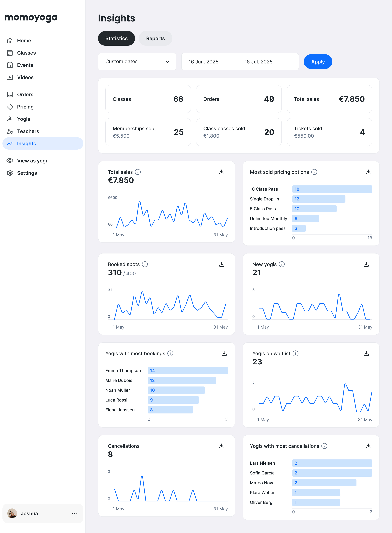
Task: Edit the end date 16 Jul. 2026
Action: click(x=269, y=62)
